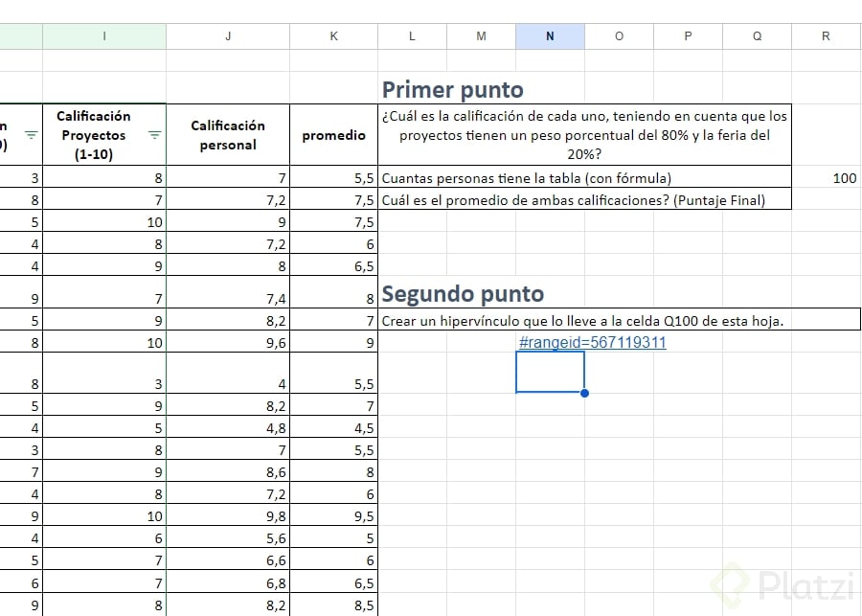
Task: Select column K header
Action: tap(333, 36)
